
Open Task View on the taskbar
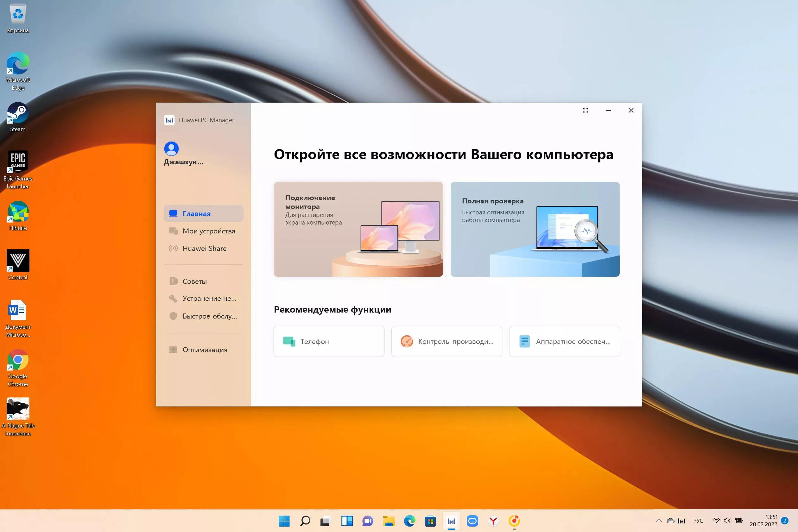coord(326,521)
